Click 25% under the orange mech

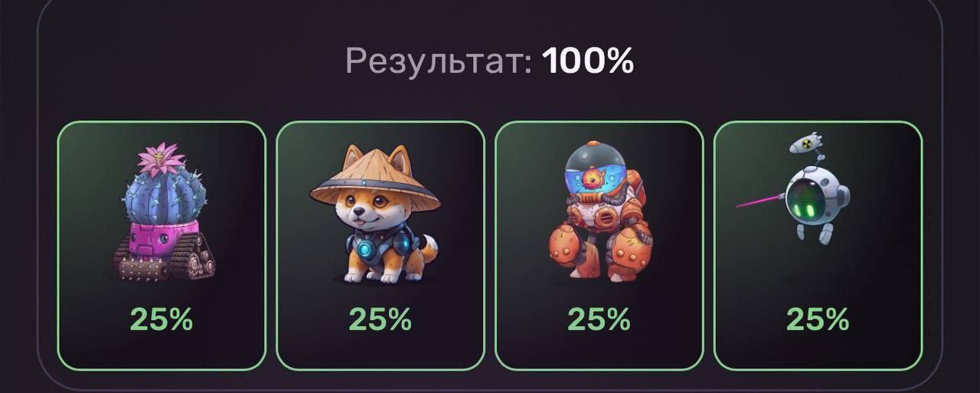[599, 319]
